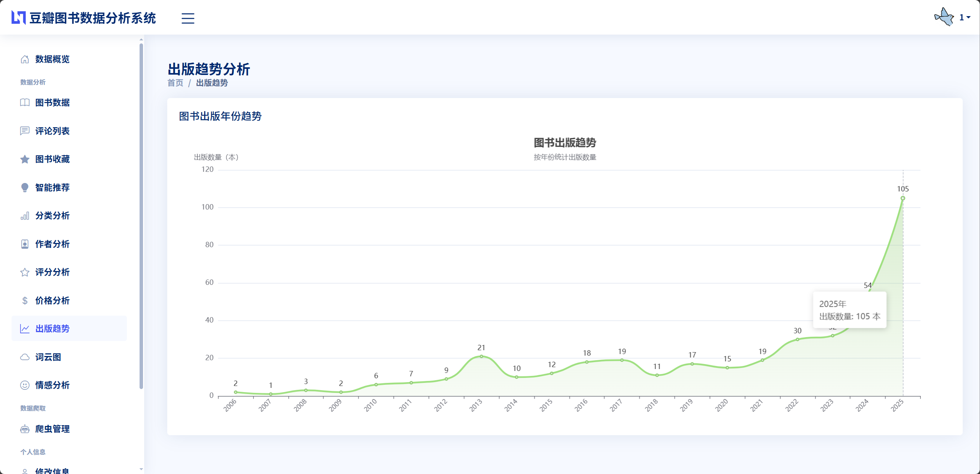Click the bar chart icon for 分类分析
Image resolution: width=980 pixels, height=474 pixels.
pos(25,216)
